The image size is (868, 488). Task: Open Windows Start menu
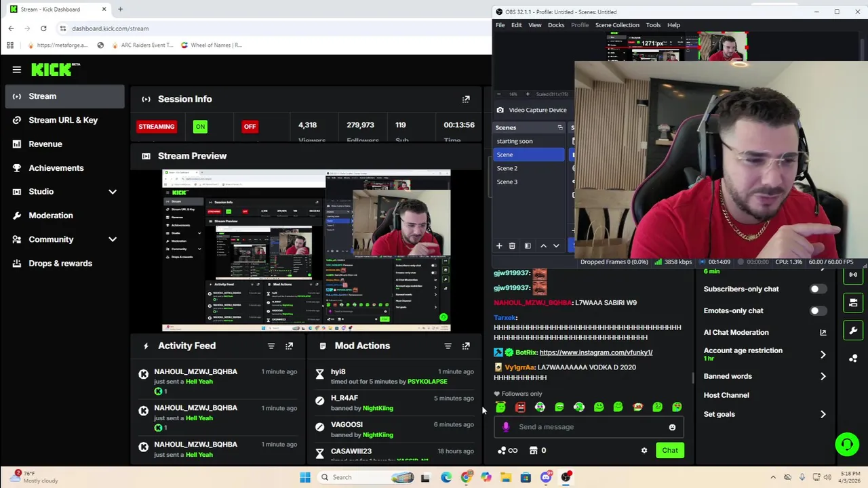(x=305, y=477)
